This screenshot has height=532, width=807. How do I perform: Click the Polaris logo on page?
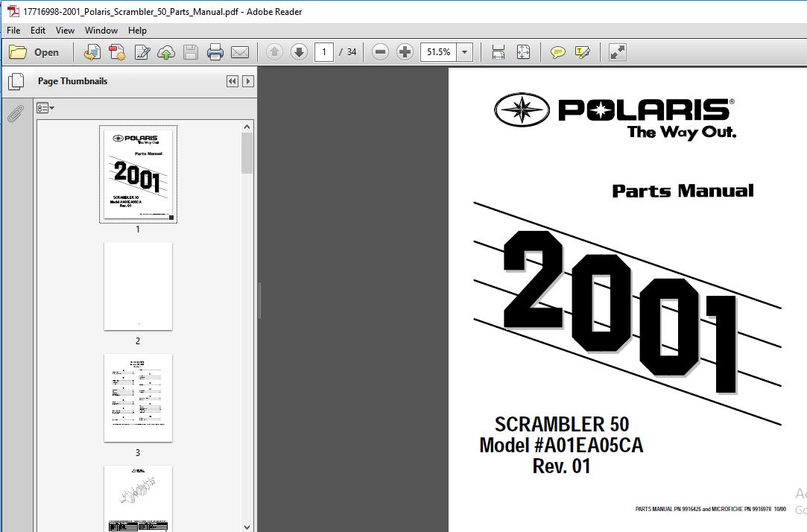(615, 115)
